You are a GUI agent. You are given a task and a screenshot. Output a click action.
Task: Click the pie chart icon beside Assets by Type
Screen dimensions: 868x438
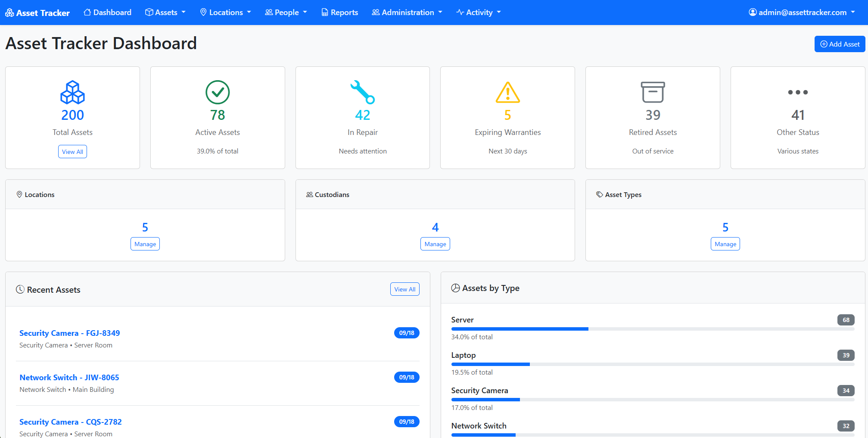[456, 288]
